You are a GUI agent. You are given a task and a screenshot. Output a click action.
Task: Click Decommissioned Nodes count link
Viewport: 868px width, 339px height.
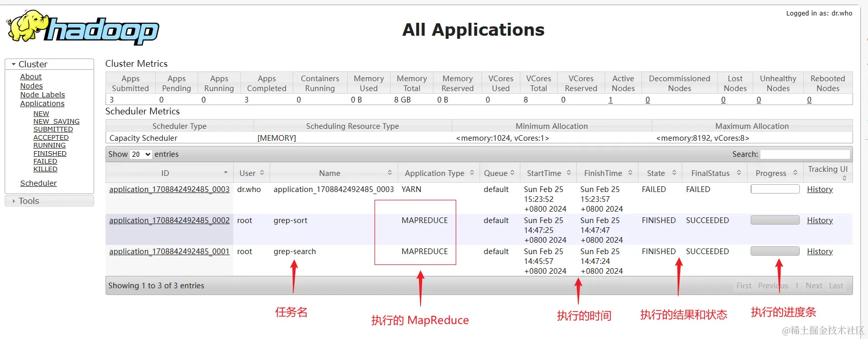[x=648, y=100]
